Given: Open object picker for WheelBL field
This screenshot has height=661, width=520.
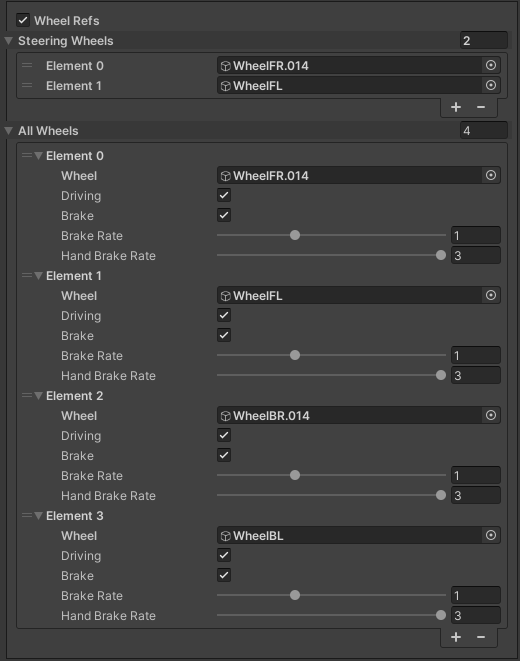Looking at the screenshot, I should (x=491, y=535).
